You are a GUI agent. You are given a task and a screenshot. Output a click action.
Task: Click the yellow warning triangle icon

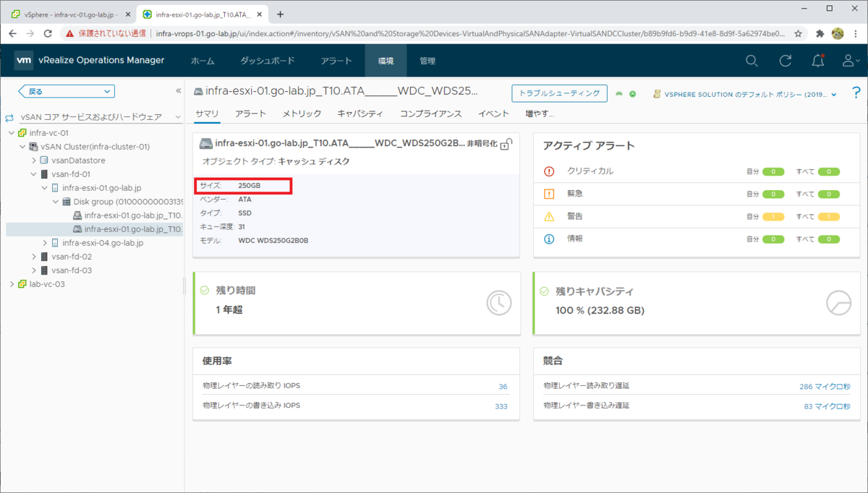point(549,216)
